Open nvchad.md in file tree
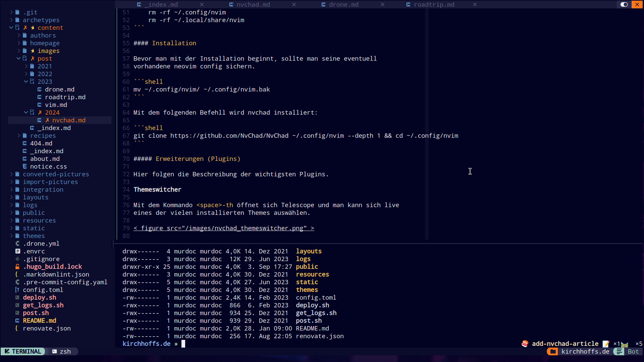 point(69,120)
